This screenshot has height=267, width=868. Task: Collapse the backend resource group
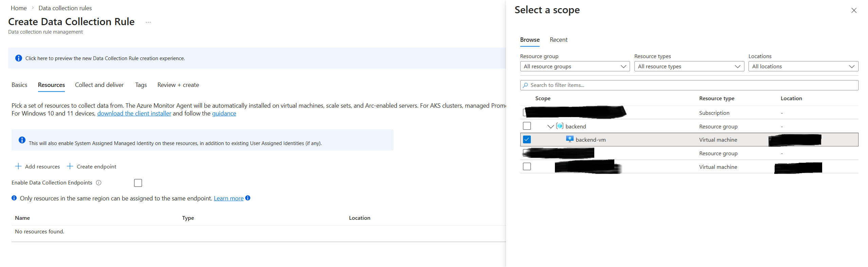pos(550,126)
